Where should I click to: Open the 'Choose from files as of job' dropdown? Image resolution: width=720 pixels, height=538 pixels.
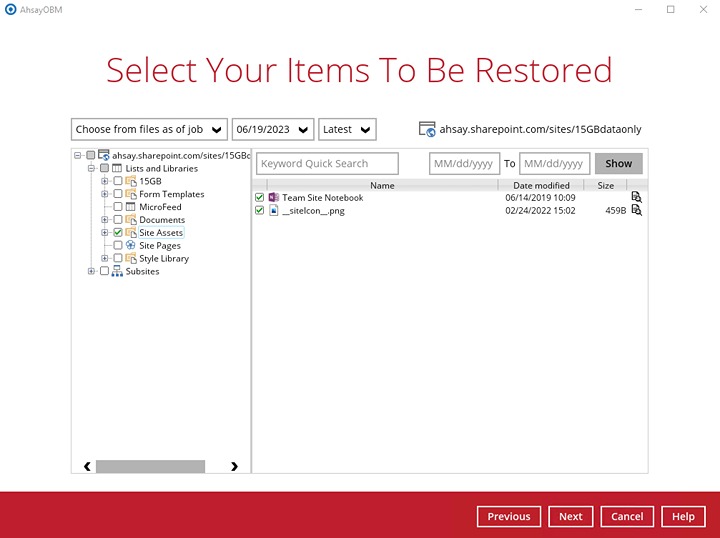149,129
